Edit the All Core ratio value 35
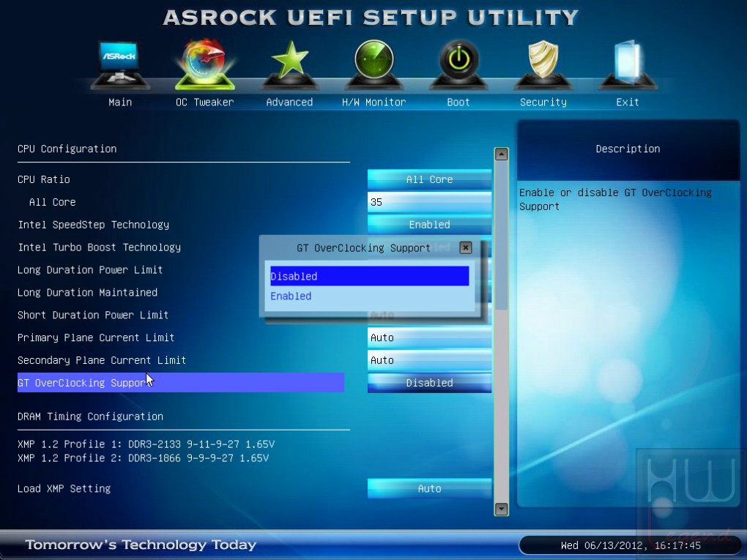This screenshot has height=560, width=747. click(429, 202)
